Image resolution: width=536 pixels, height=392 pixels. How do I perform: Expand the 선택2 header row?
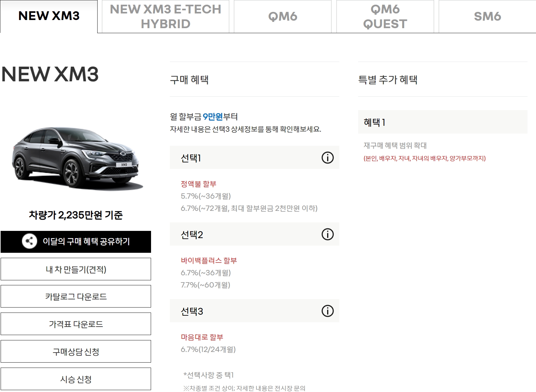pos(254,234)
